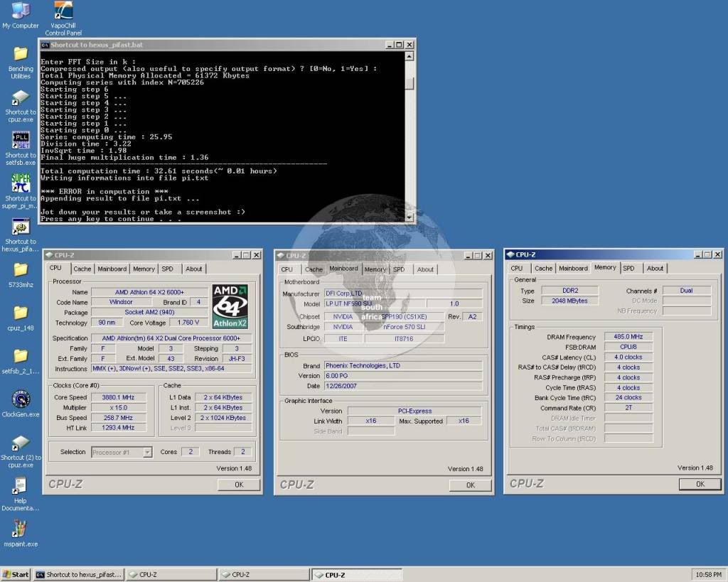Screen dimensions: 728x582
Task: Click the Core Speed value 3880.1 MHz
Action: (x=118, y=397)
